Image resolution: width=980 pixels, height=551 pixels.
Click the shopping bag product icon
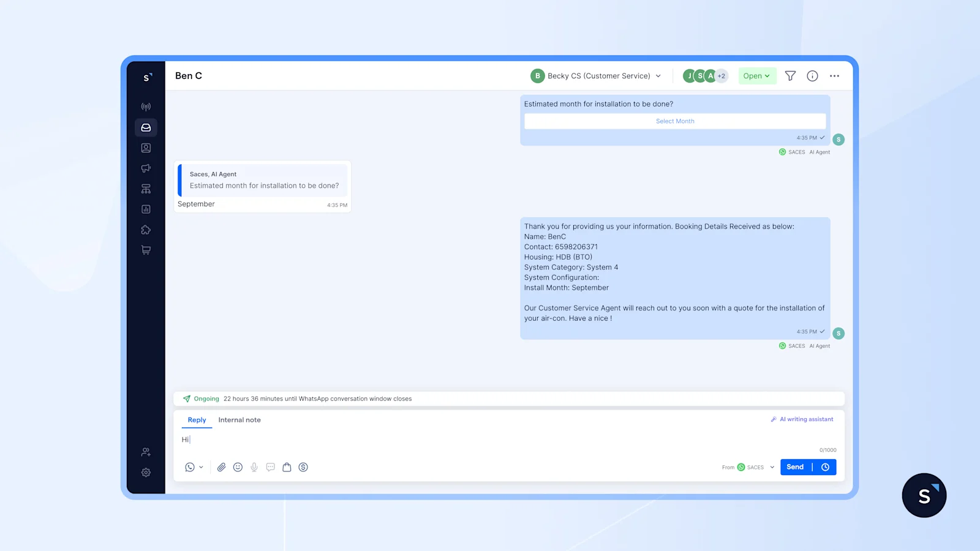tap(287, 467)
